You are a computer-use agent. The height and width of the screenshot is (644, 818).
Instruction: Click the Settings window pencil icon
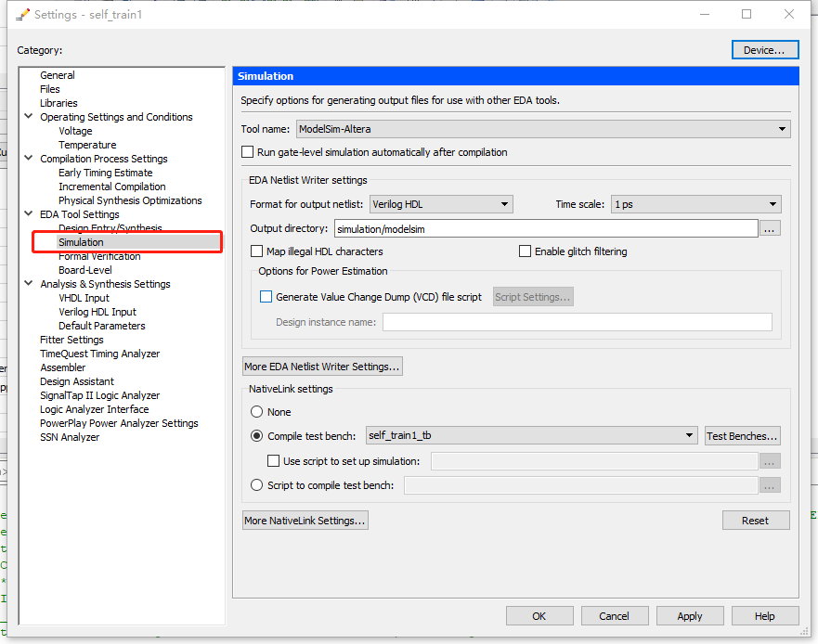[x=22, y=15]
